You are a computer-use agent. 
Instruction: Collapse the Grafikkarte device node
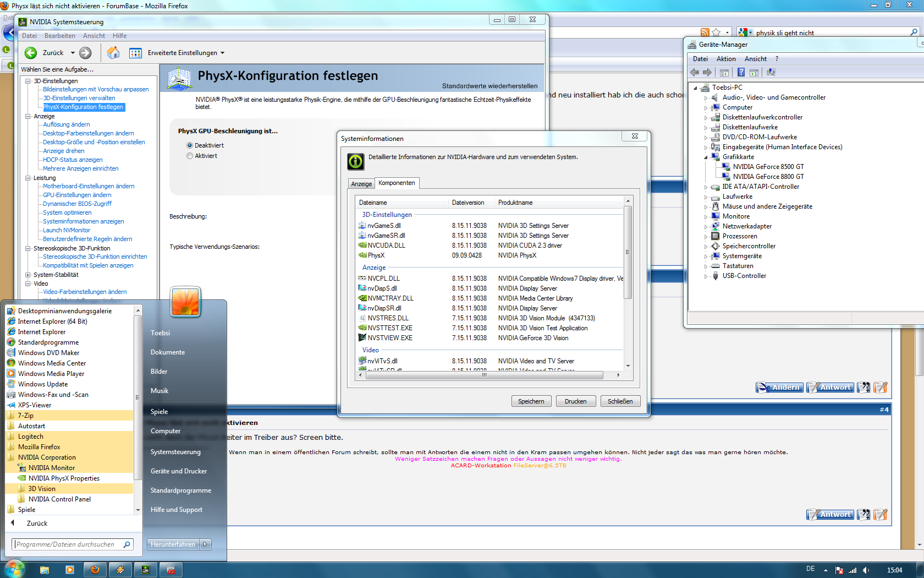(706, 157)
